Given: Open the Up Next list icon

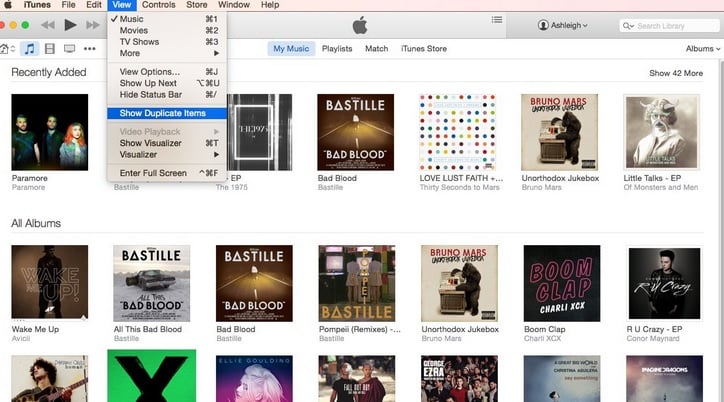Looking at the screenshot, I should click(497, 20).
